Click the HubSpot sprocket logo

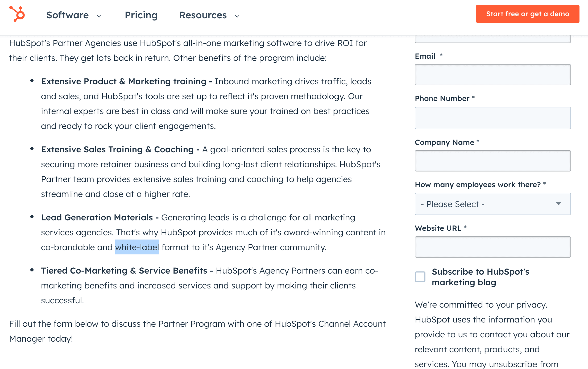click(17, 14)
